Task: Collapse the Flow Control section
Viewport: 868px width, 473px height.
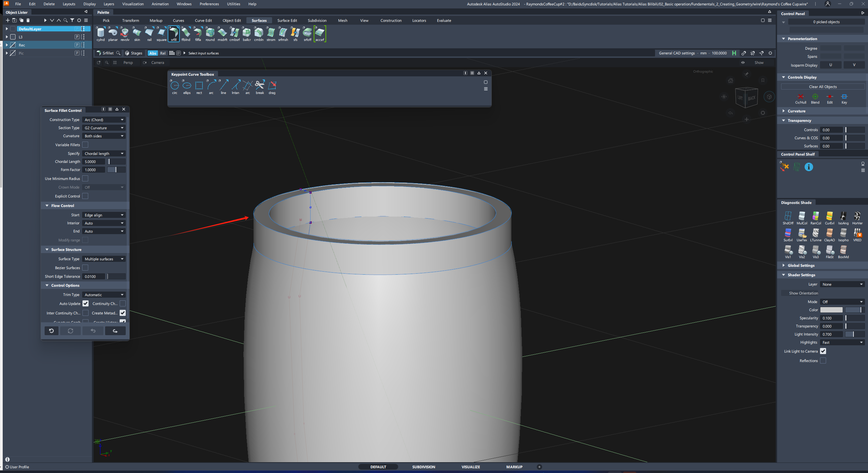Action: [x=47, y=205]
